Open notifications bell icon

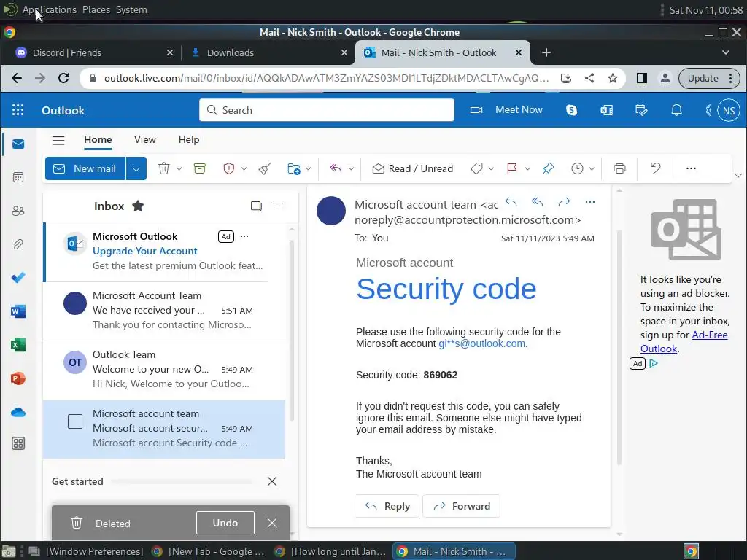click(676, 111)
